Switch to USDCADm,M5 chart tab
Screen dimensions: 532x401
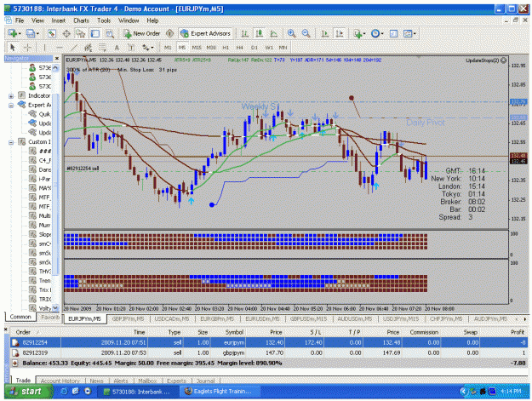coord(172,319)
